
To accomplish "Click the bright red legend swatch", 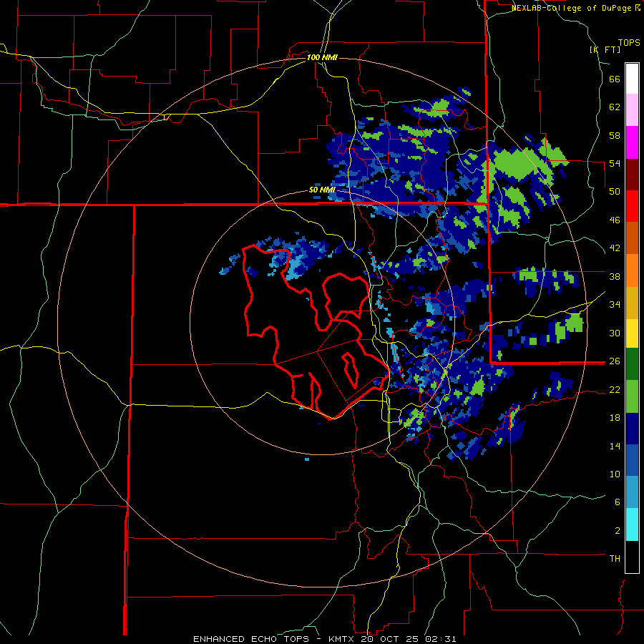I will tap(632, 206).
